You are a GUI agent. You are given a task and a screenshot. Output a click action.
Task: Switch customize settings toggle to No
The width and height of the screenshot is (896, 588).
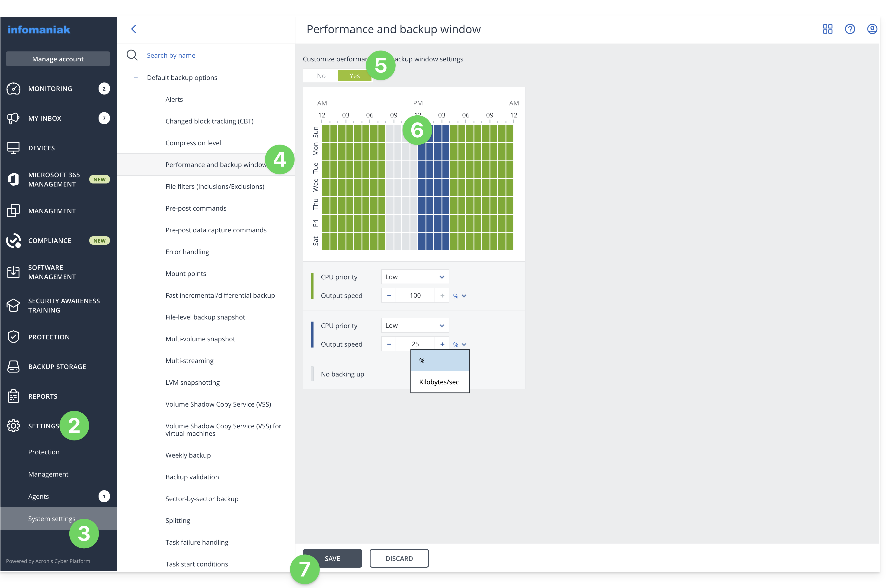[x=321, y=76]
